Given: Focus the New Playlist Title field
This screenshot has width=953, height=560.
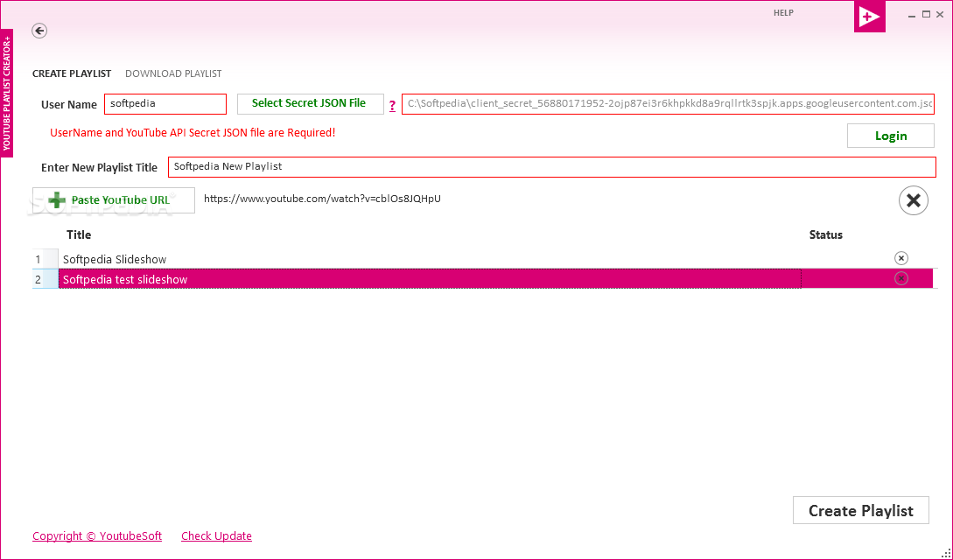Looking at the screenshot, I should [x=552, y=167].
